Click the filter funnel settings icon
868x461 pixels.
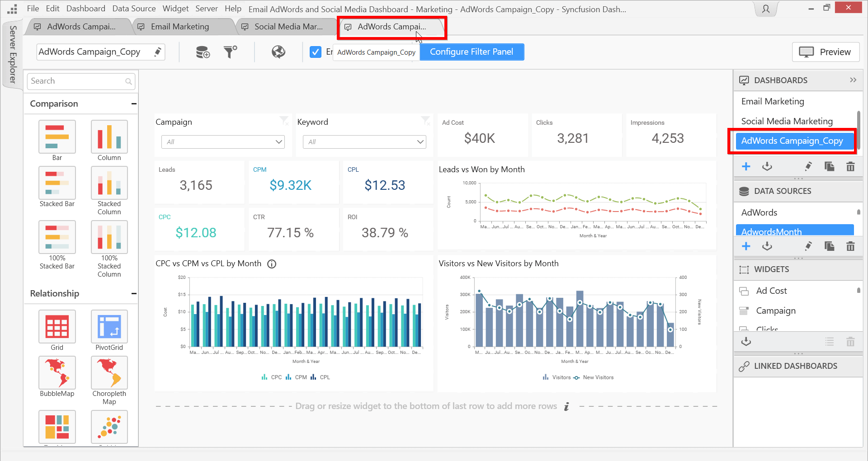(x=230, y=52)
